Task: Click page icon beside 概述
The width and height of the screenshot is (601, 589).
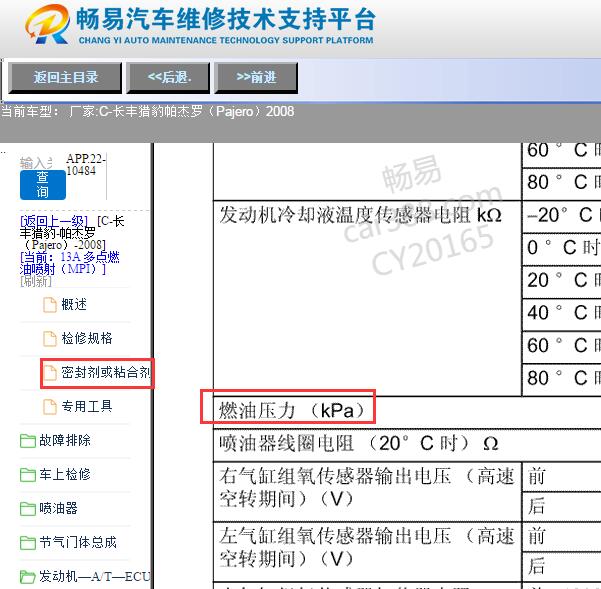Action: coord(49,305)
